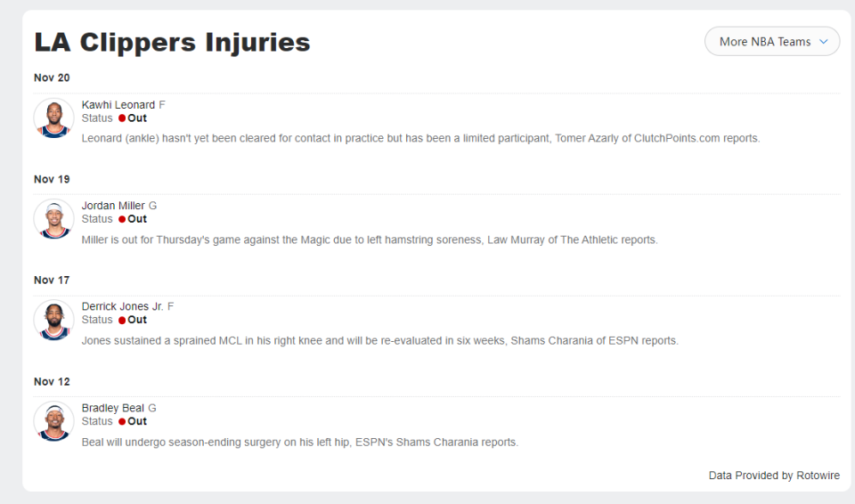
Task: Click Bradley Beal's headshot photo
Action: [53, 421]
